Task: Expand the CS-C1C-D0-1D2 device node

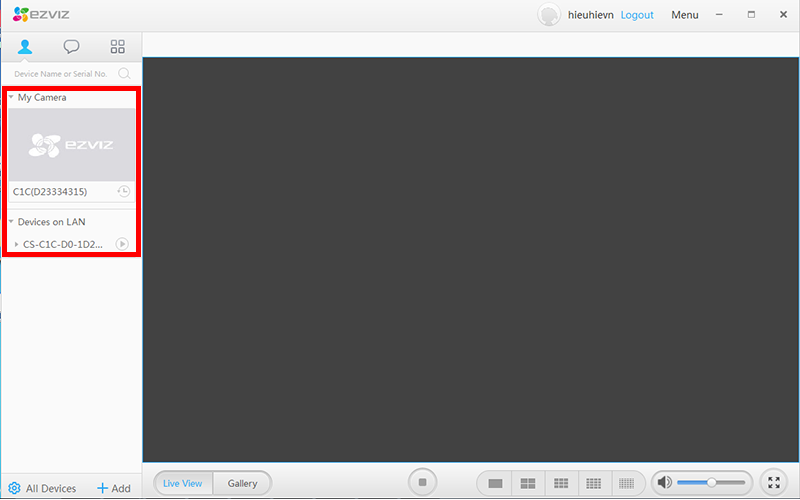Action: click(16, 245)
